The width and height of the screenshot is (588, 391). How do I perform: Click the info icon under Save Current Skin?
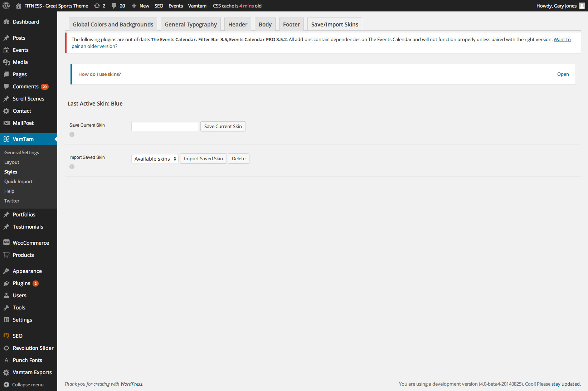[x=72, y=135]
